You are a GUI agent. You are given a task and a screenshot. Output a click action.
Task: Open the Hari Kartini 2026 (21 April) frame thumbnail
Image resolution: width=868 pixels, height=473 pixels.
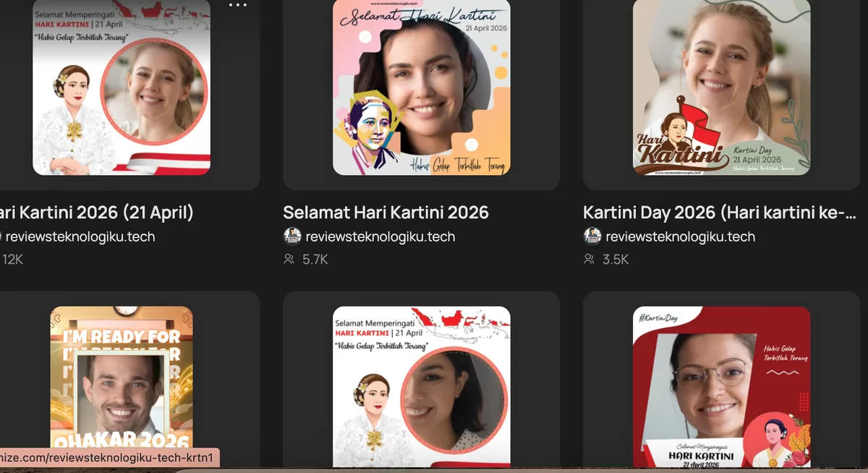click(122, 88)
